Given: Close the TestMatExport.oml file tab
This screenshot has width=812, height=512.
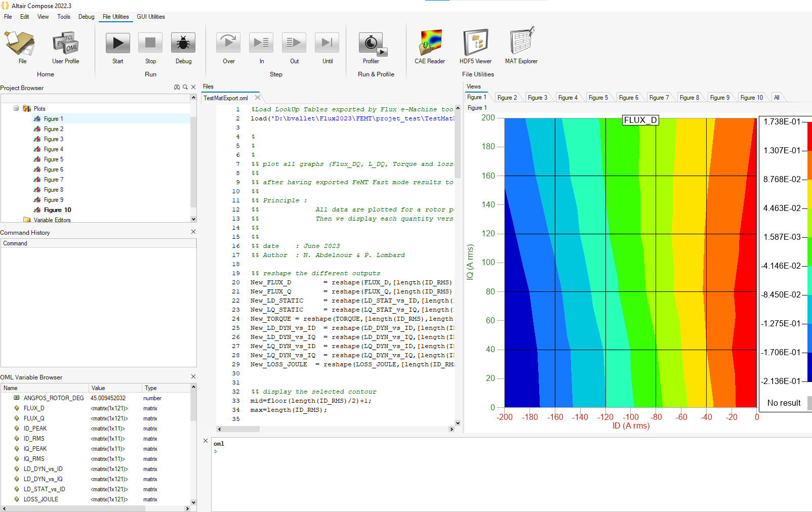Looking at the screenshot, I should click(x=258, y=98).
